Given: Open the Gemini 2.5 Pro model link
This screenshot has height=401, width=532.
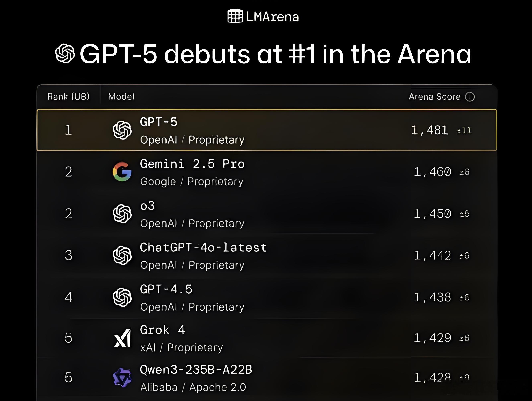Looking at the screenshot, I should 192,164.
